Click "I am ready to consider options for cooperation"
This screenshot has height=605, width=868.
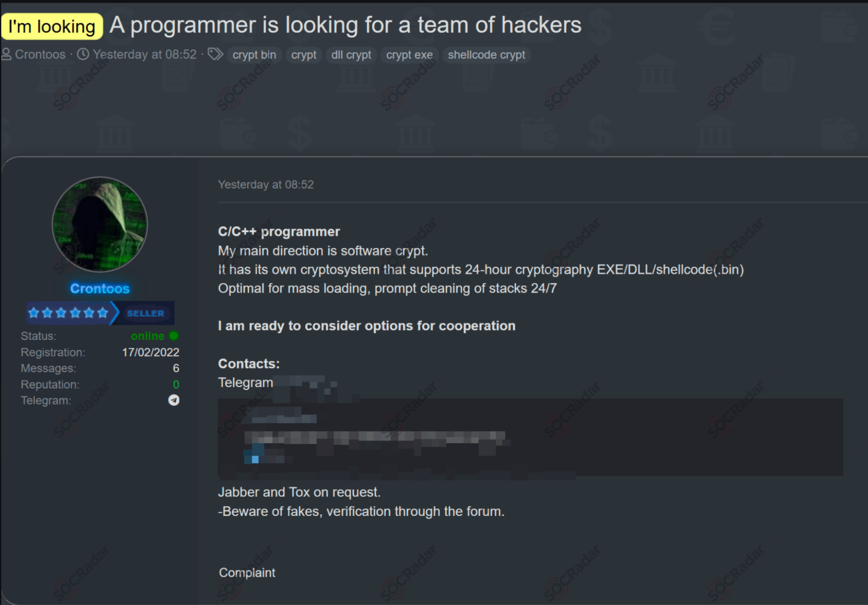pyautogui.click(x=367, y=326)
